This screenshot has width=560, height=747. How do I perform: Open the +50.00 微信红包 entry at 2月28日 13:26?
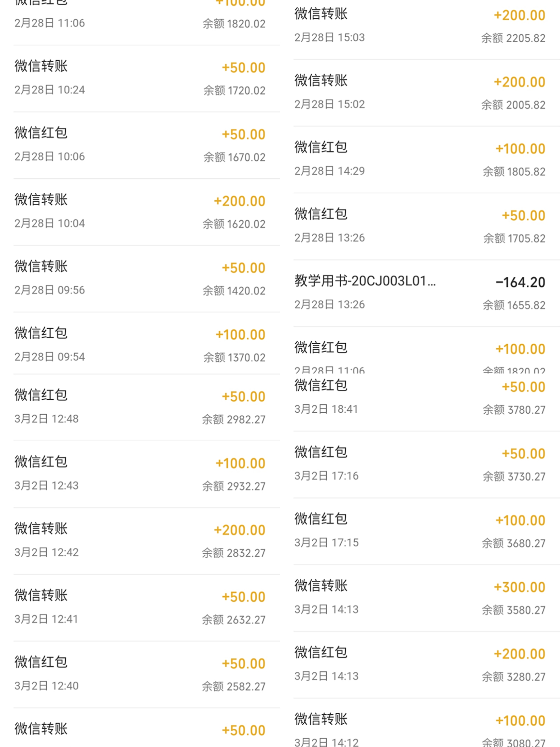pos(427,227)
